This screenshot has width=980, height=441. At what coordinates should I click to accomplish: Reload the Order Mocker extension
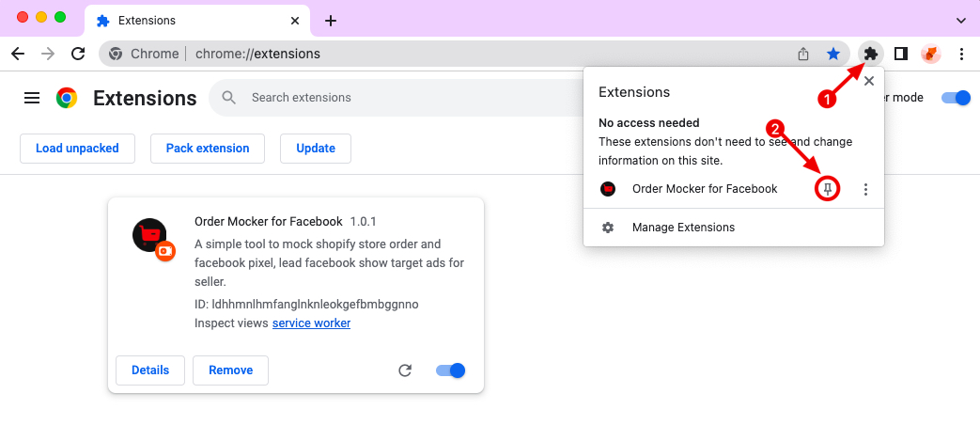click(405, 370)
